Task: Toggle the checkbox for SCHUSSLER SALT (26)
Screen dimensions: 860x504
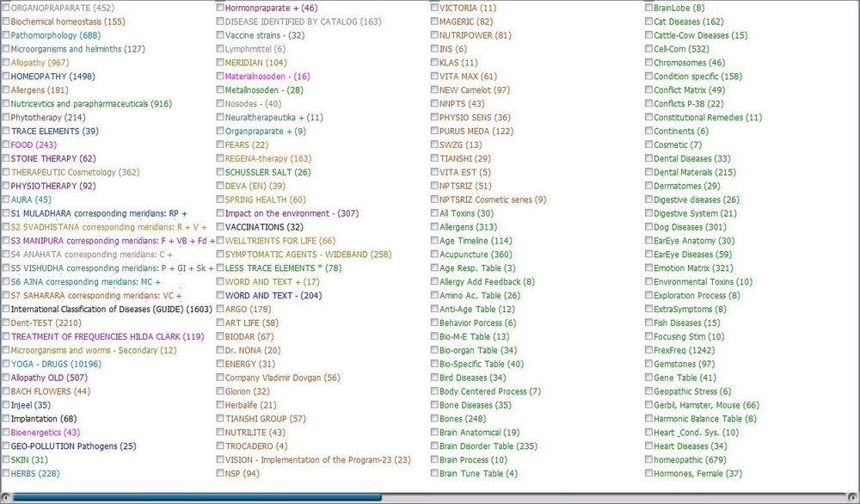Action: click(x=220, y=172)
